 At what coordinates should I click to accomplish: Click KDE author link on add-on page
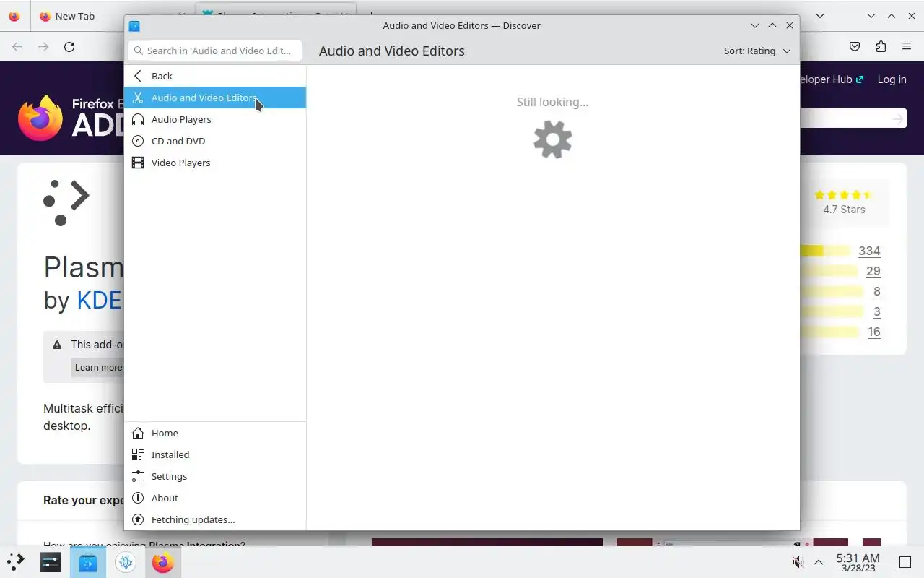(x=99, y=300)
